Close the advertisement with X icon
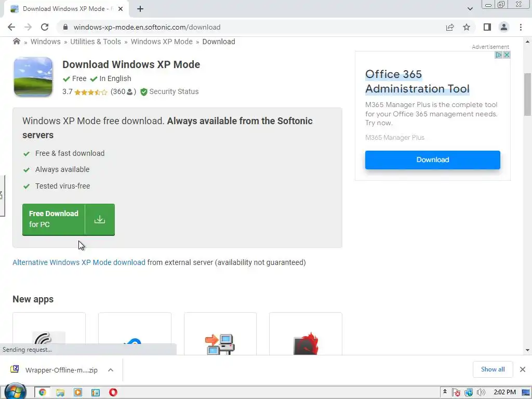The width and height of the screenshot is (532, 399). 507,55
